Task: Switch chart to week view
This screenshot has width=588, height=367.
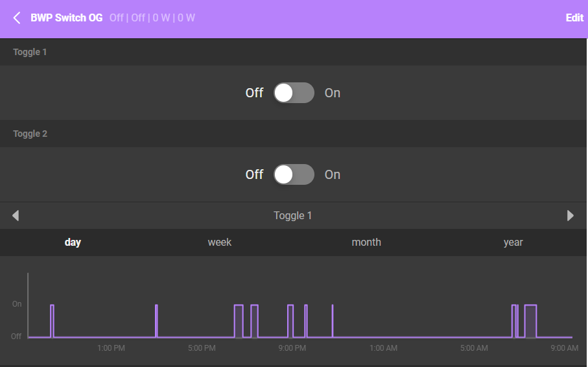Action: [x=220, y=242]
